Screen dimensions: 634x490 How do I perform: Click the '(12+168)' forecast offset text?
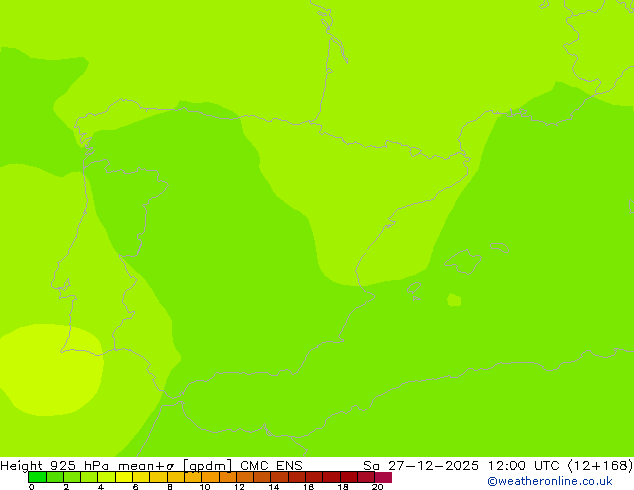(600, 466)
